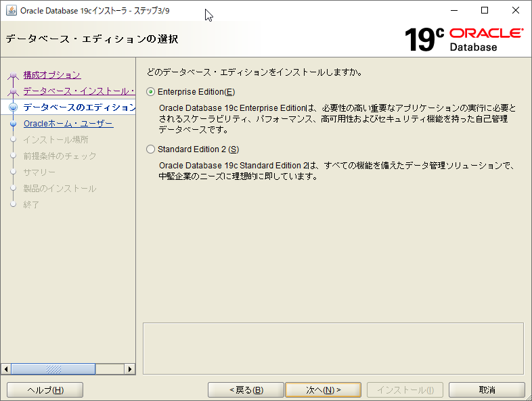This screenshot has width=532, height=401.
Task: Click the question text どのデータベース・エディション
Action: (x=254, y=72)
